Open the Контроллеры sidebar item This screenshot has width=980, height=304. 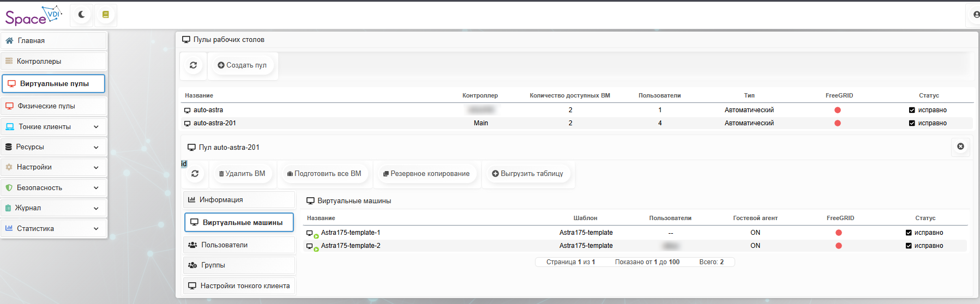tap(54, 62)
